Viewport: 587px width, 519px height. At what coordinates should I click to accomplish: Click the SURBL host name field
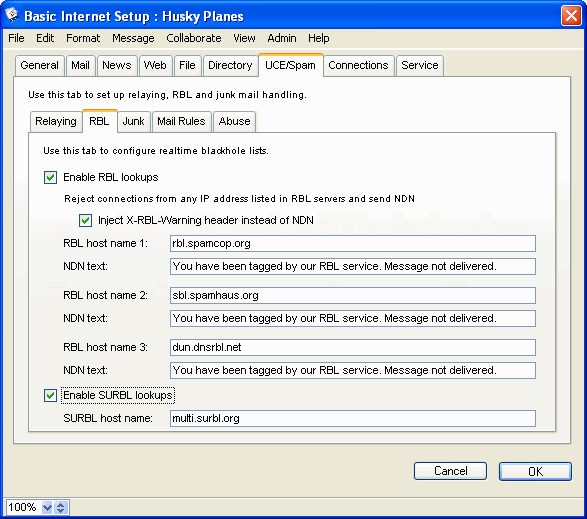[x=353, y=418]
